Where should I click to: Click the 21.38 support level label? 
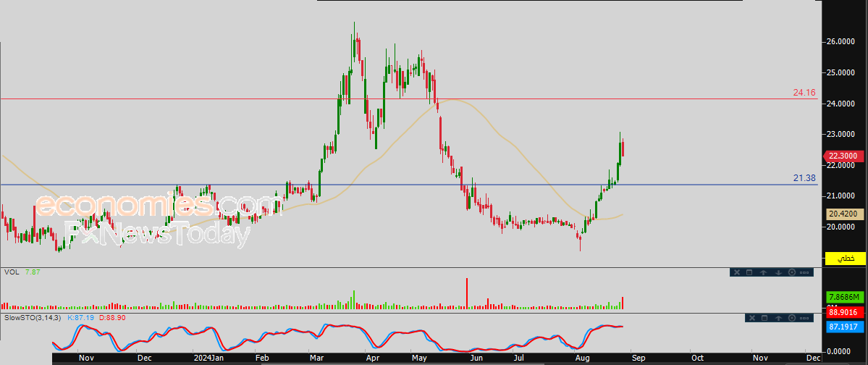pos(805,177)
